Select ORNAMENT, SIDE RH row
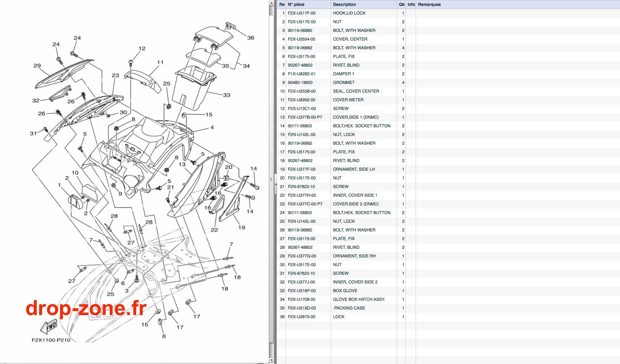The height and width of the screenshot is (364, 620). pos(448,256)
